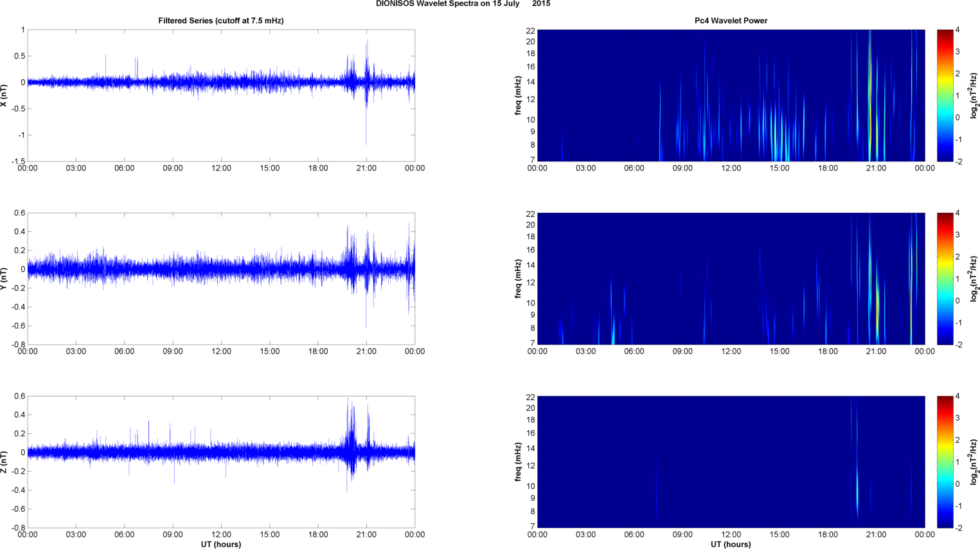Click the '12:00' tick below the X time series plot

tap(221, 168)
